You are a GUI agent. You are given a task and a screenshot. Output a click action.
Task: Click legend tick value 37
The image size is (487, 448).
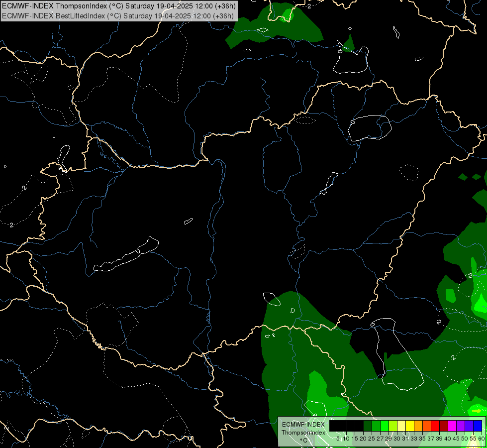pos(431,439)
